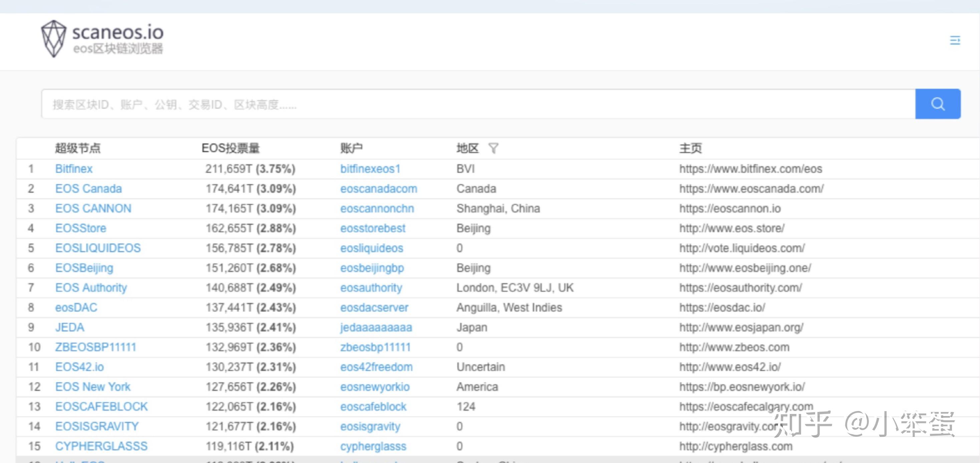Viewport: 980px width, 463px height.
Task: Open the EOS New York supernode link
Action: 92,387
